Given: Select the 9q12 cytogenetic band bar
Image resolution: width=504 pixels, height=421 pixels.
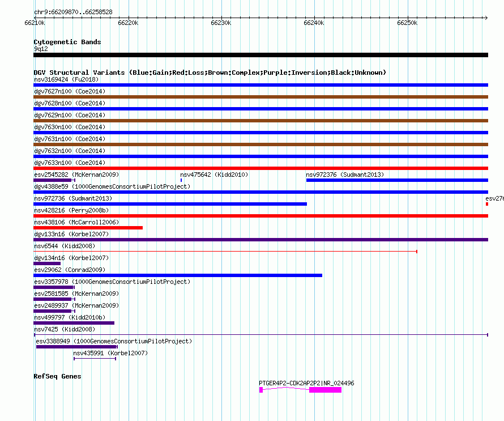Looking at the screenshot, I should point(260,55).
